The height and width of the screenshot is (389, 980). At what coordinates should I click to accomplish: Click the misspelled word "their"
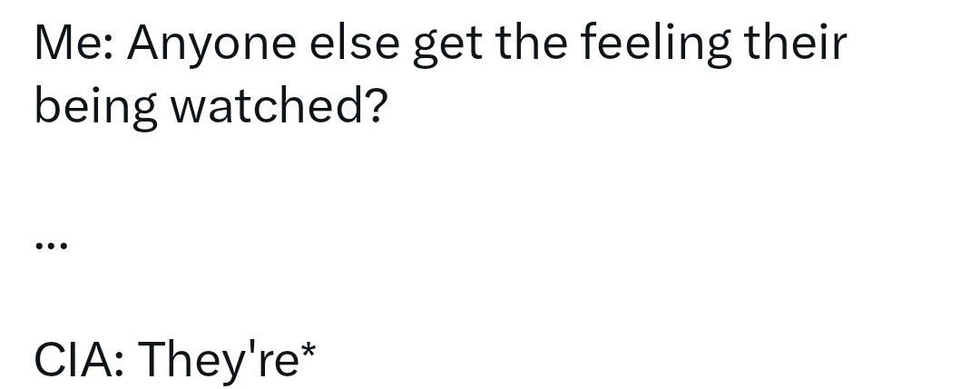[x=795, y=43]
